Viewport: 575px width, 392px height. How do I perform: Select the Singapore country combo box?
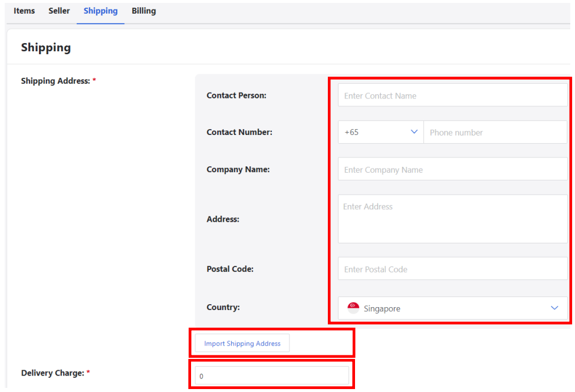click(452, 308)
